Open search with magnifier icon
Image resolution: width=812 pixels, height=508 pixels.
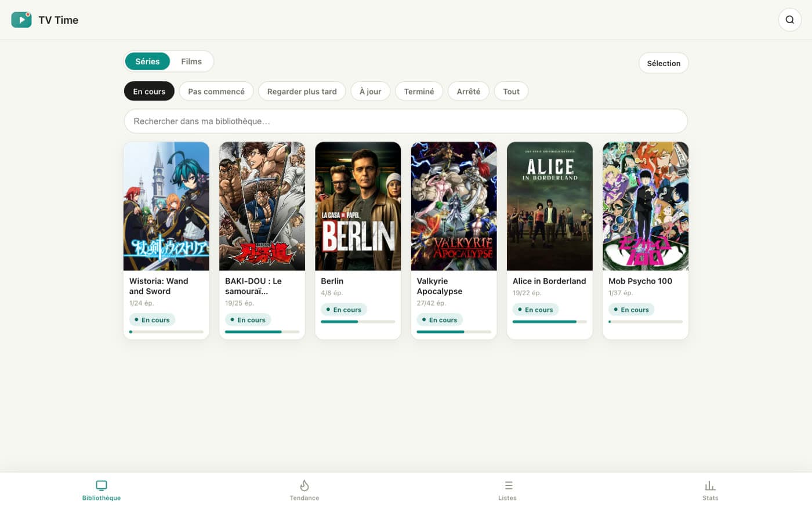point(789,20)
